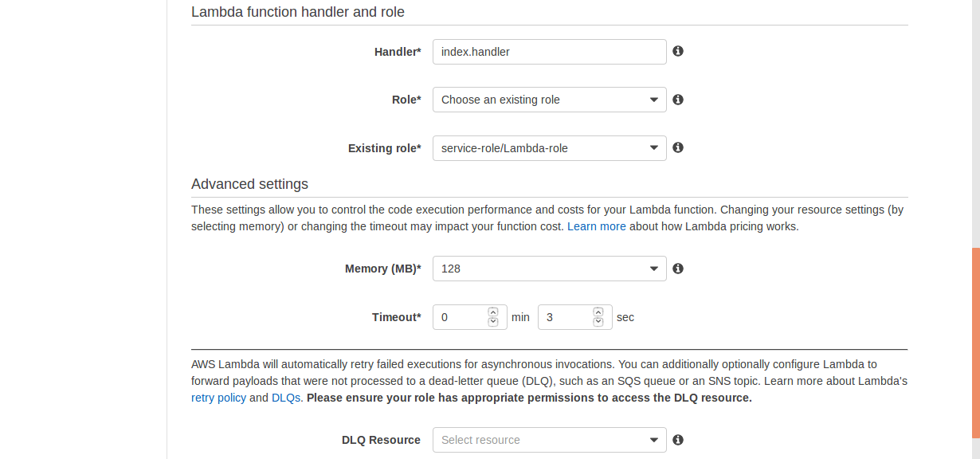The image size is (980, 459).
Task: Expand the Existing role dropdown
Action: pos(549,148)
